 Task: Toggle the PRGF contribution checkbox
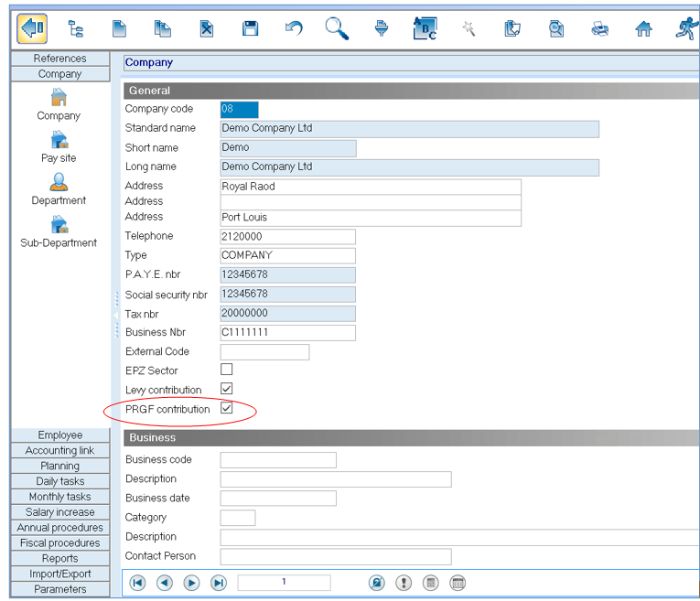tap(227, 409)
